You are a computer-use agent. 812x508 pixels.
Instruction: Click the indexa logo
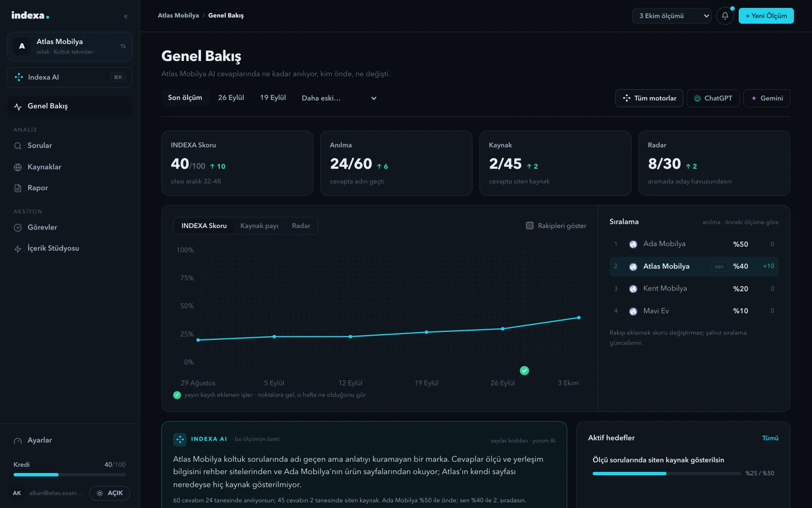pyautogui.click(x=30, y=15)
